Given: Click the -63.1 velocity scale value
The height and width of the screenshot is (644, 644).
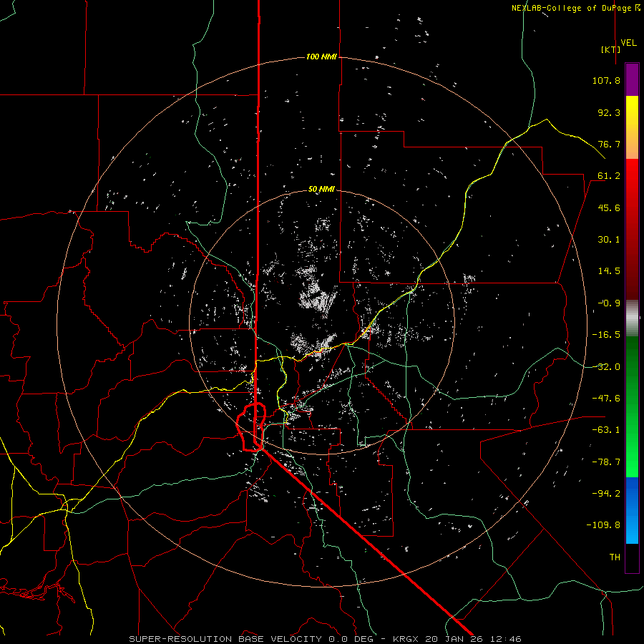Looking at the screenshot, I should tap(606, 430).
